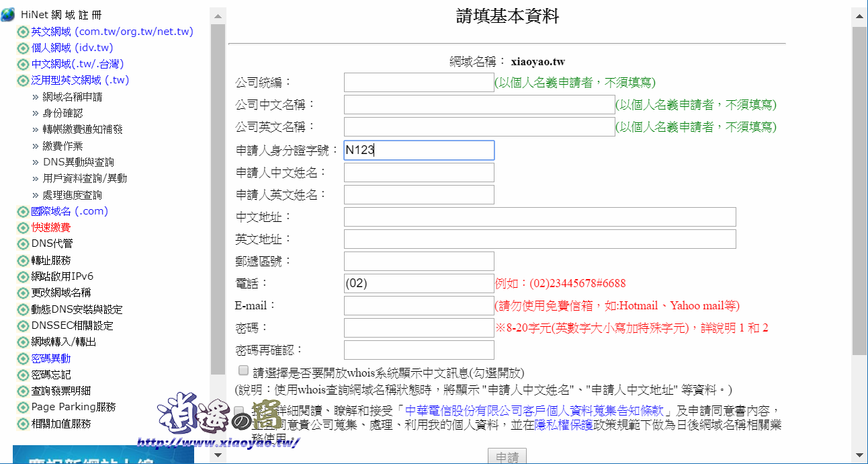
Task: Click the 申請 submit button
Action: pos(507,457)
